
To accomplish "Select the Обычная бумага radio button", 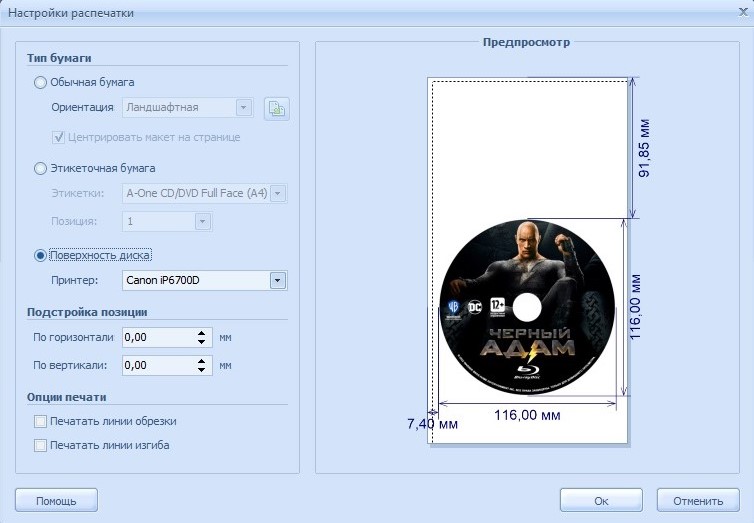I will tap(40, 82).
